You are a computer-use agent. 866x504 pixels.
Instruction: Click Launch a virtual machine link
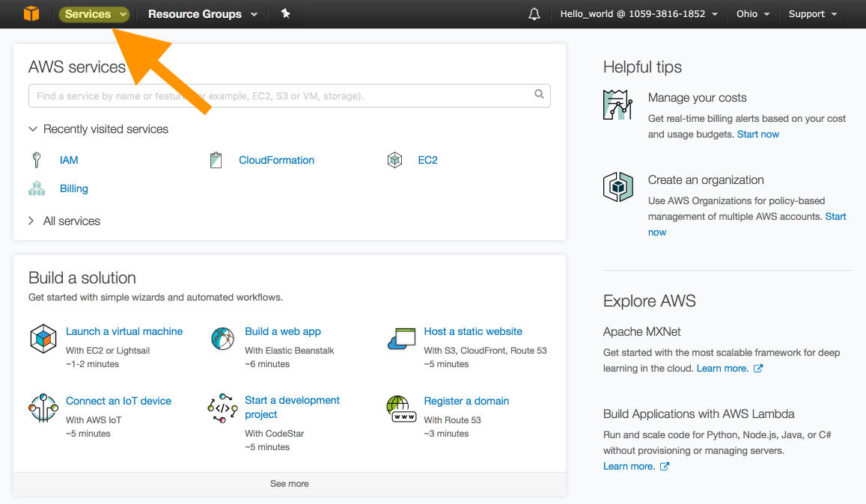click(124, 331)
